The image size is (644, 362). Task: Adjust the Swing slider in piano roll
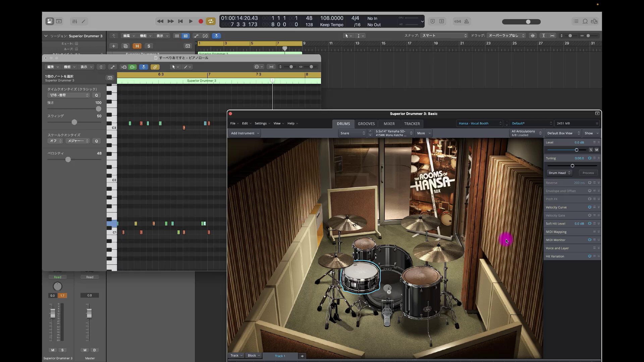click(x=74, y=122)
